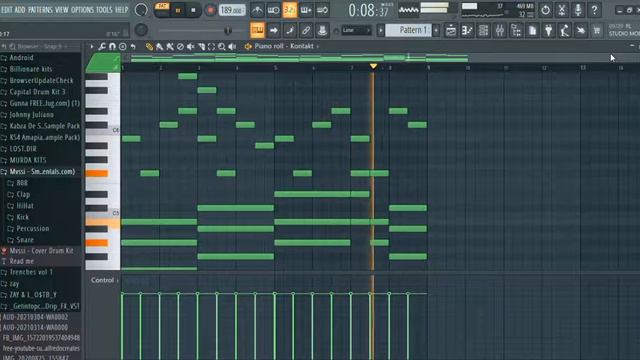Image resolution: width=640 pixels, height=360 pixels.
Task: Open the shopping cart content library
Action: coord(597,30)
